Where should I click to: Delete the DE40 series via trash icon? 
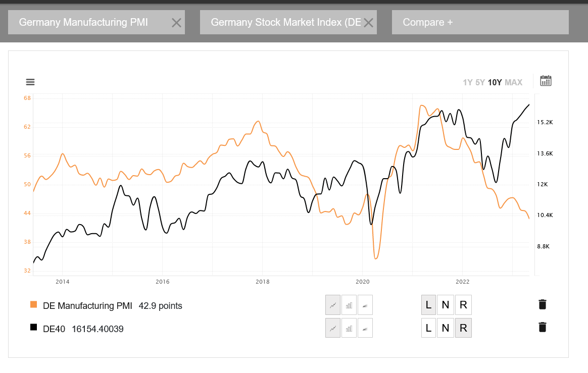[x=542, y=328]
